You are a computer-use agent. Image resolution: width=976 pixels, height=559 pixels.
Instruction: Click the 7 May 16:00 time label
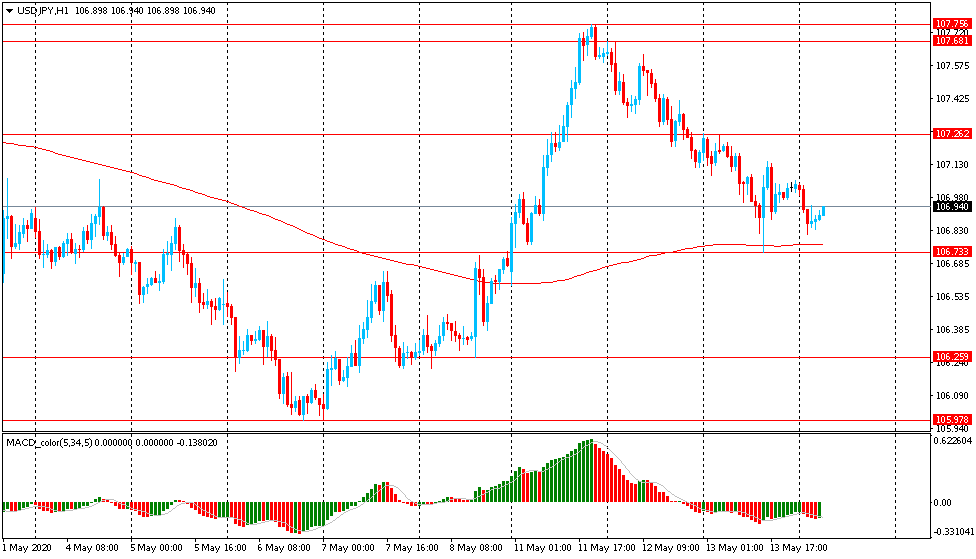point(411,548)
